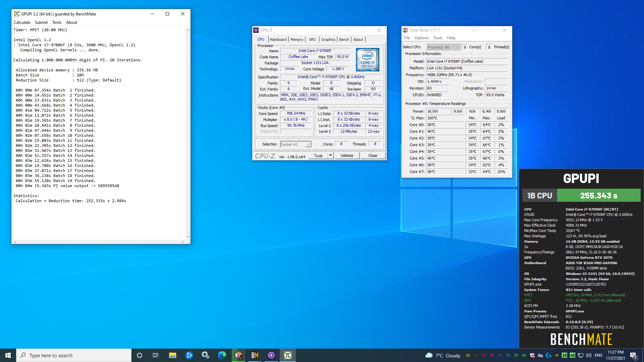Open the OneDrive cloud tray icon

pos(540,356)
